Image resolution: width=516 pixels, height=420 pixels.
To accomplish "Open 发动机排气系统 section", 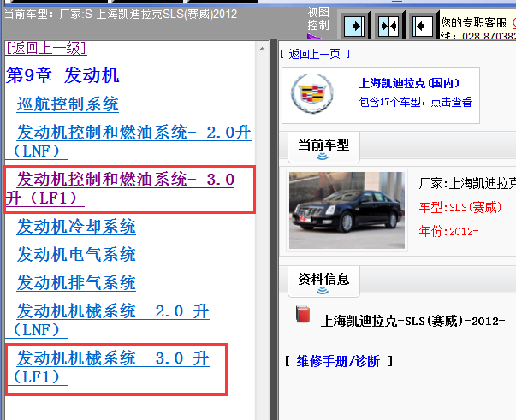I will (x=76, y=283).
